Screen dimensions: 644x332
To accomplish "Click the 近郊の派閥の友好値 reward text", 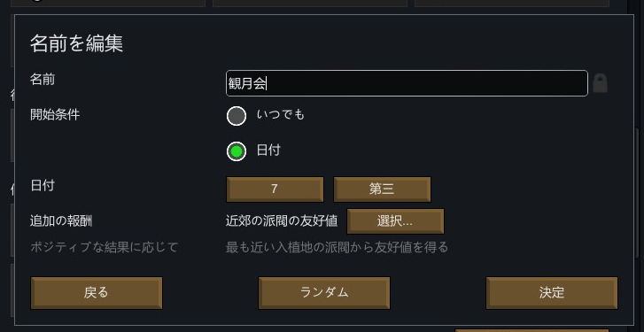I will 282,221.
